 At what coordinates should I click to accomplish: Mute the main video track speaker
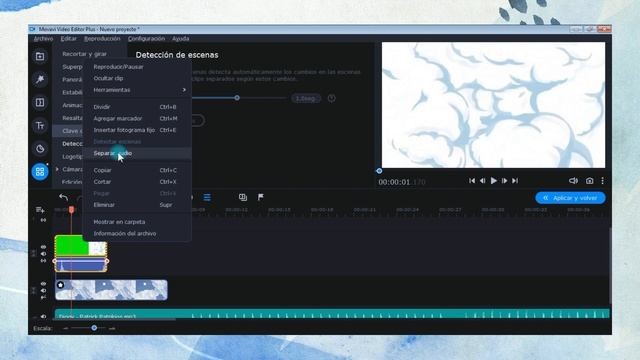[43, 291]
